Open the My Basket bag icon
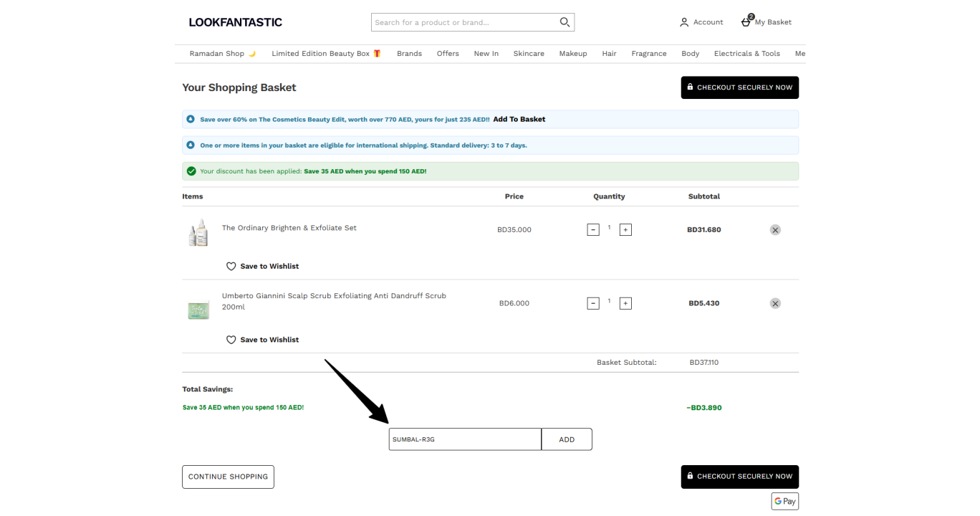Screen dimensions: 980x516 click(746, 22)
